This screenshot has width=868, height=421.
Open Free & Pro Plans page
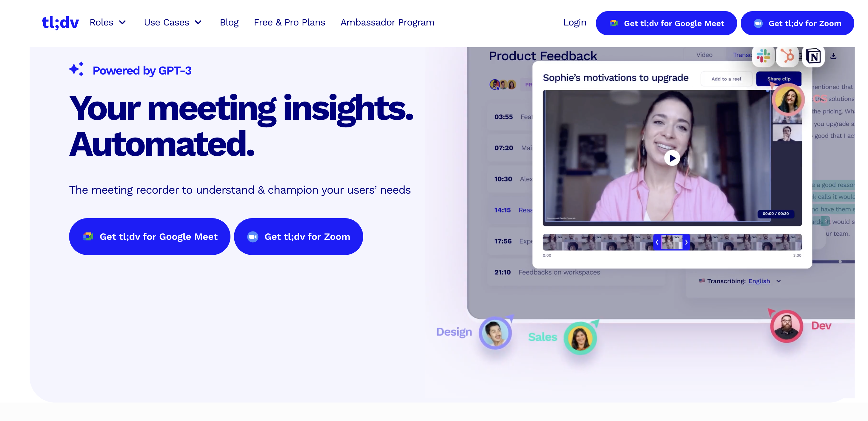point(289,23)
